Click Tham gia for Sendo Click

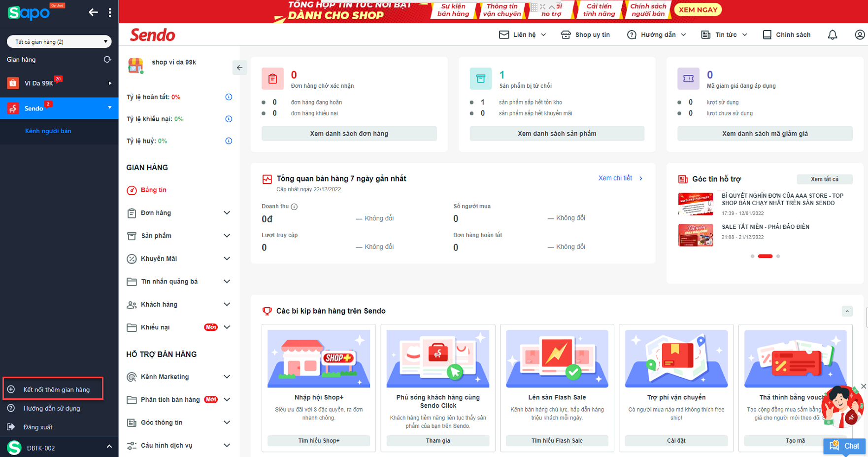[438, 441]
